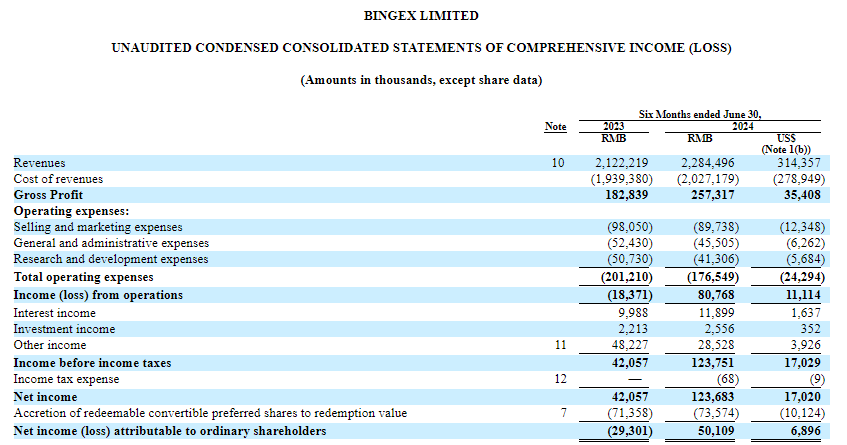Click the BINGEX LIMITED heading
Screen dimensions: 847x445
coord(421,16)
